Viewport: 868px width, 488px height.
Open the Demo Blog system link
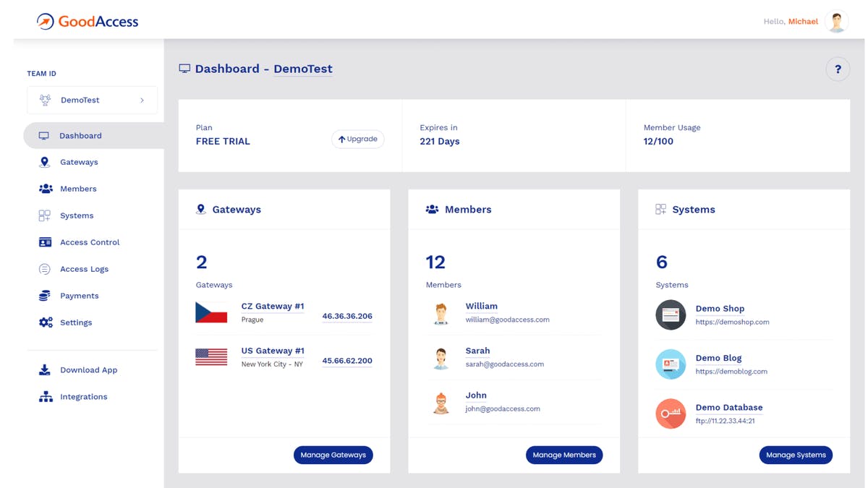(718, 358)
